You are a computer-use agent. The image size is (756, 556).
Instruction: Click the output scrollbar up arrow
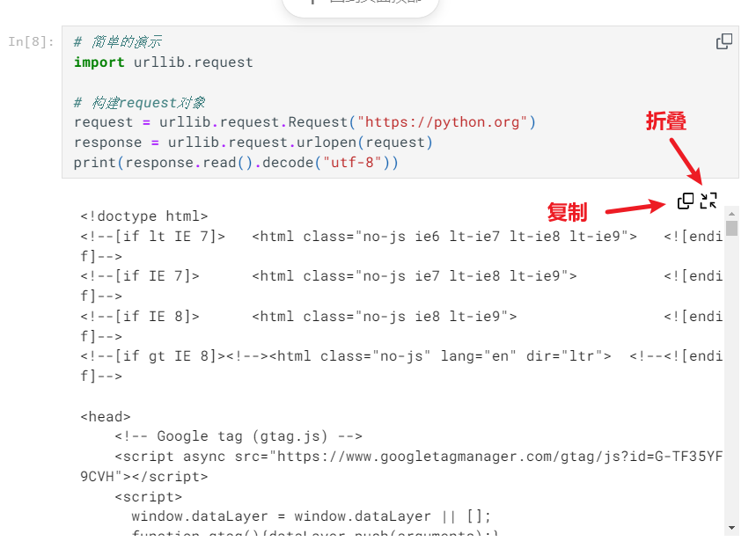(x=732, y=213)
